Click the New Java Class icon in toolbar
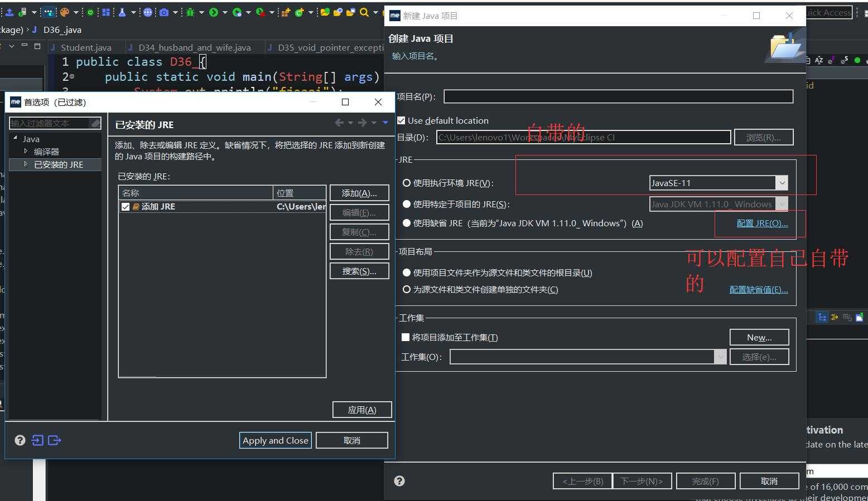This screenshot has width=868, height=501. coord(300,12)
